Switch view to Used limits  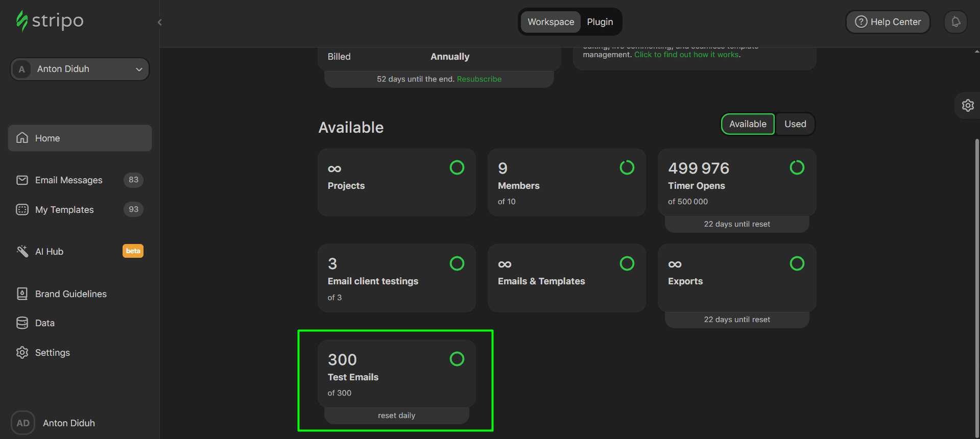click(x=795, y=124)
